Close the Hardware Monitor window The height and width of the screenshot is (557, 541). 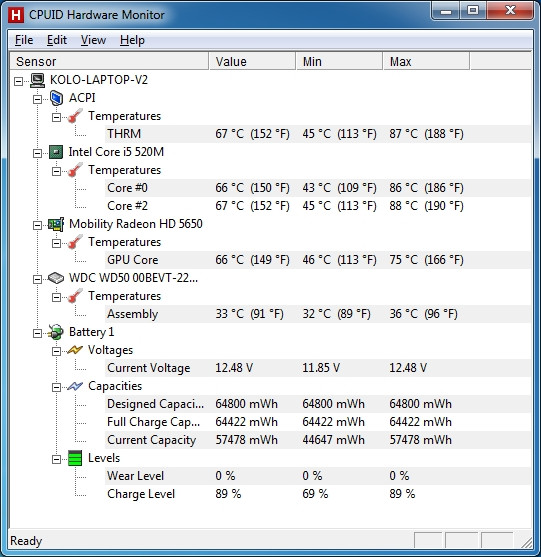510,11
